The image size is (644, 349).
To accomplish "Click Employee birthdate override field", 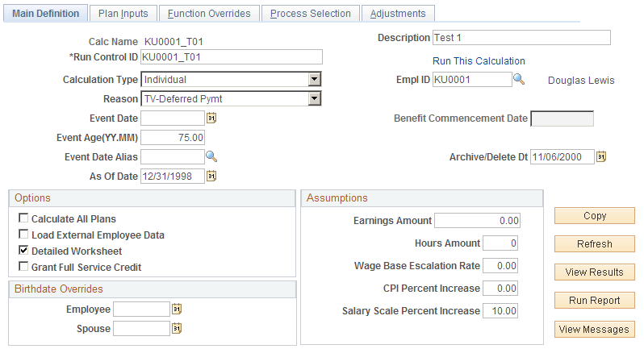I will click(142, 310).
